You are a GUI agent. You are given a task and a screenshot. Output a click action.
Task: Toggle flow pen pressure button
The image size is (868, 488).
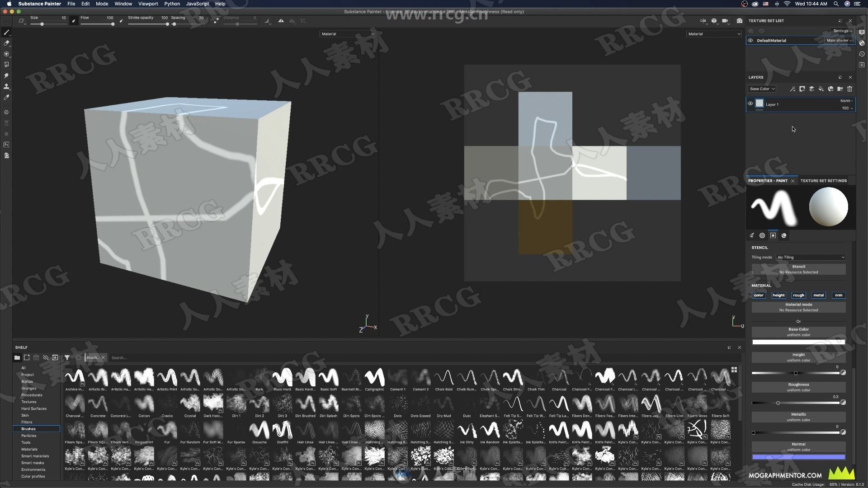[121, 21]
